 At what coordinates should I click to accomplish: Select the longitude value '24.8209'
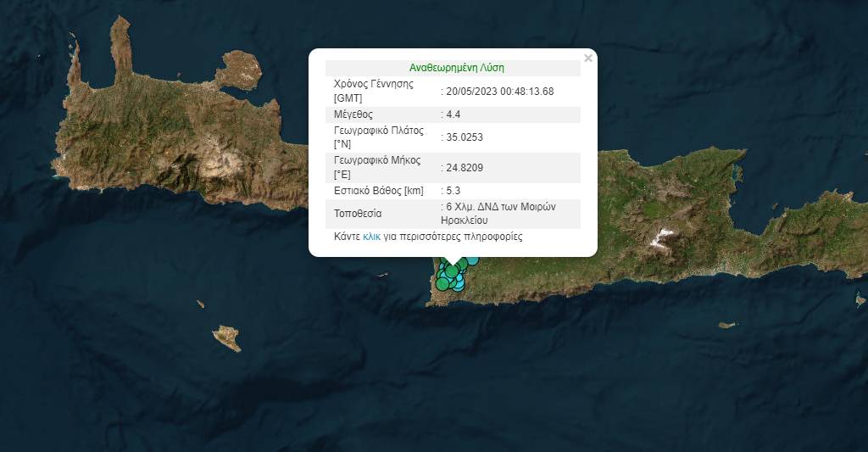tap(465, 167)
